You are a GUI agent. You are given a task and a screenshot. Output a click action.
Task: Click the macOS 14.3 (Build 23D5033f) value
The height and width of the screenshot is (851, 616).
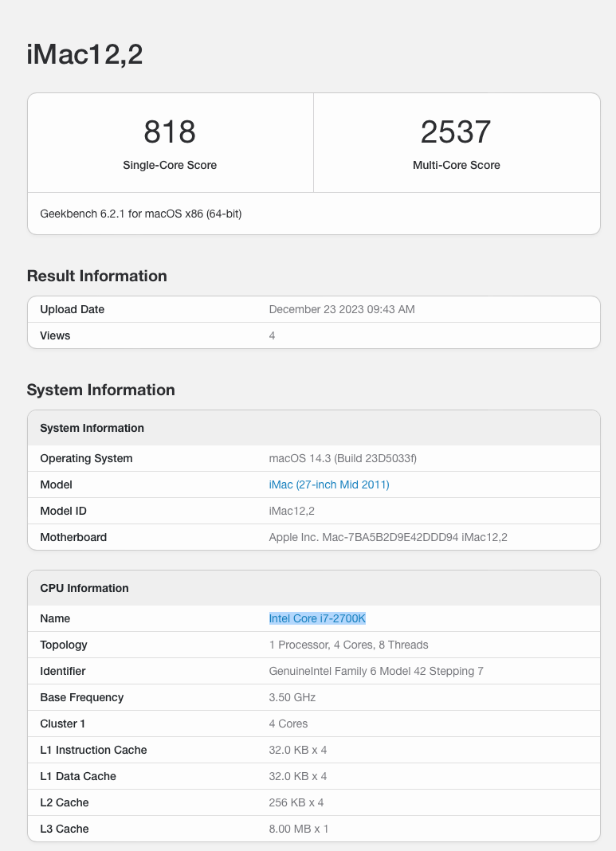tap(343, 459)
